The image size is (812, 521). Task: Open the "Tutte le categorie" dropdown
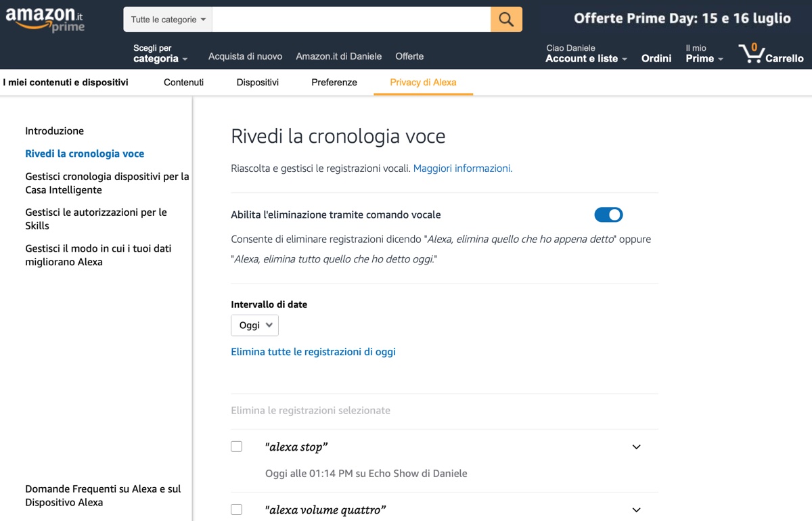coord(168,20)
